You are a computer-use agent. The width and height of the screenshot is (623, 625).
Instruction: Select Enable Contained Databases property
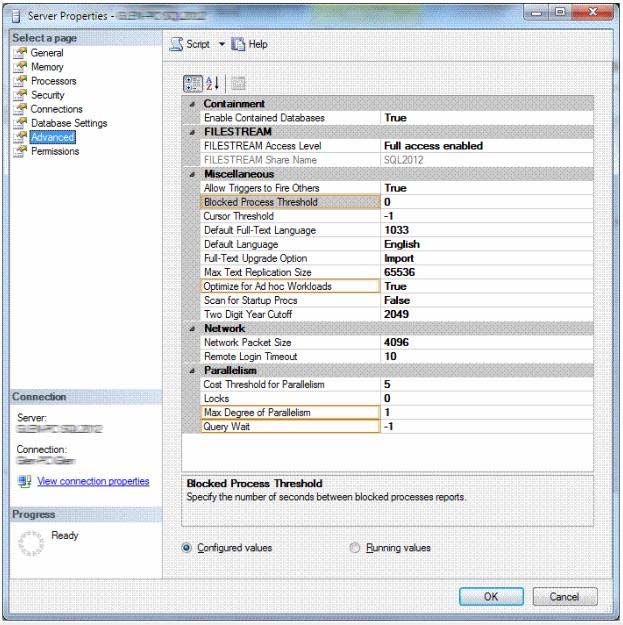coord(290,118)
